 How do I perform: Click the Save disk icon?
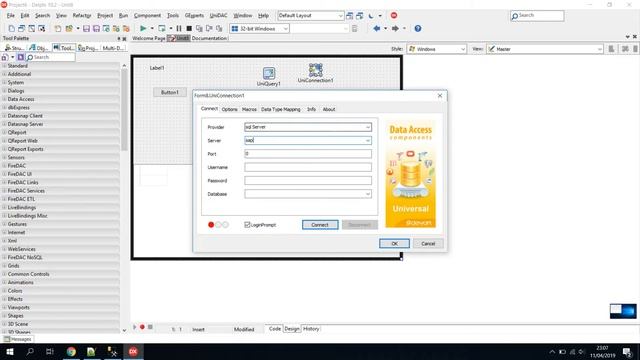[86, 29]
